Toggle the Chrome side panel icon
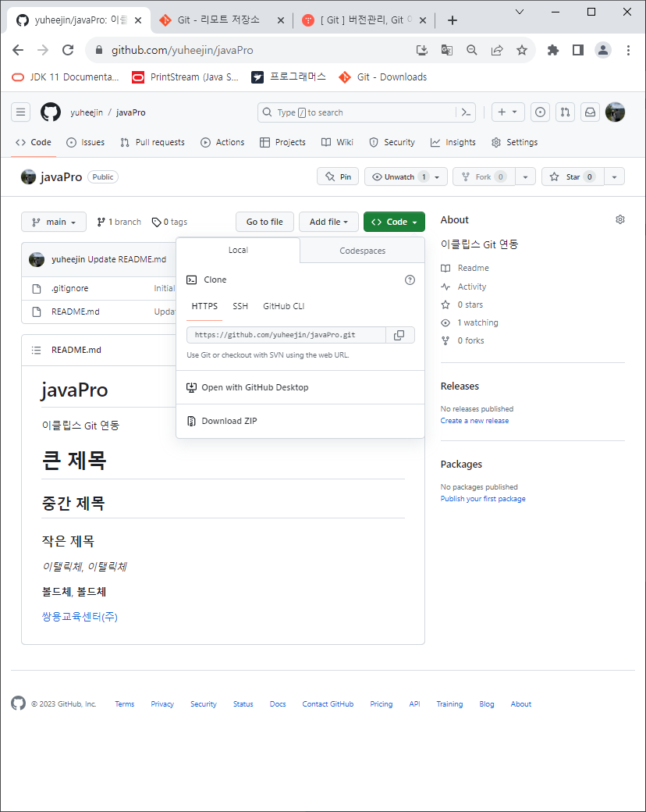646x812 pixels. click(x=578, y=50)
